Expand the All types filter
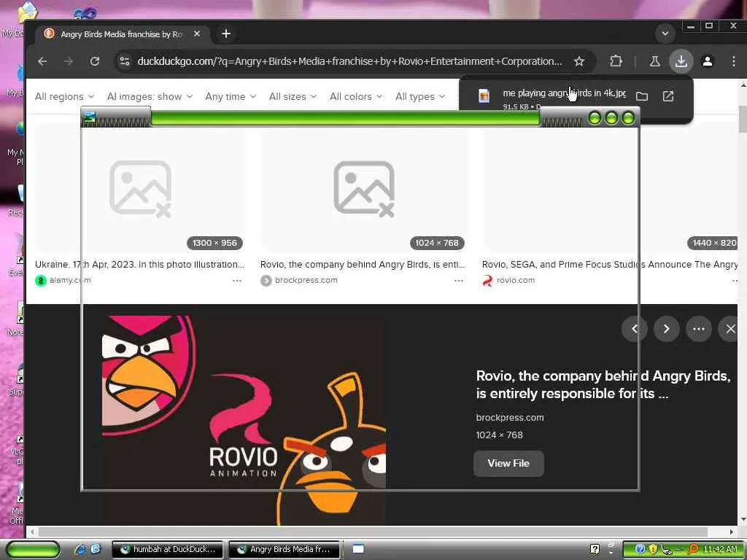Screen dimensions: 747x560 coord(419,97)
